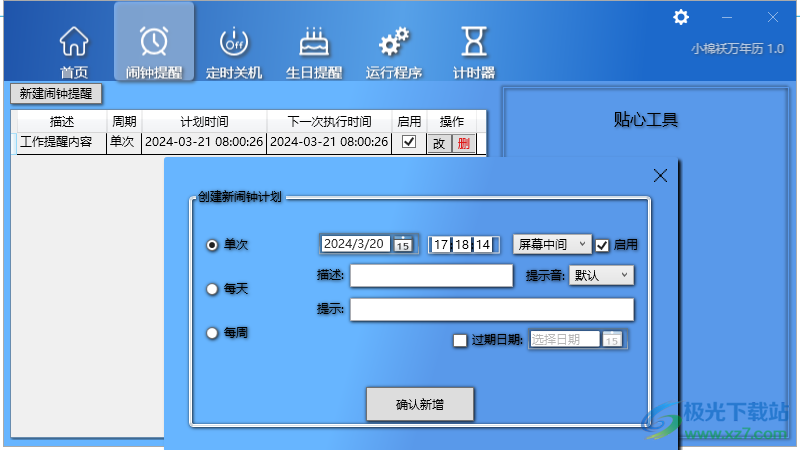Toggle the 启用 checkbox in dialog
The height and width of the screenshot is (450, 800).
pyautogui.click(x=602, y=244)
